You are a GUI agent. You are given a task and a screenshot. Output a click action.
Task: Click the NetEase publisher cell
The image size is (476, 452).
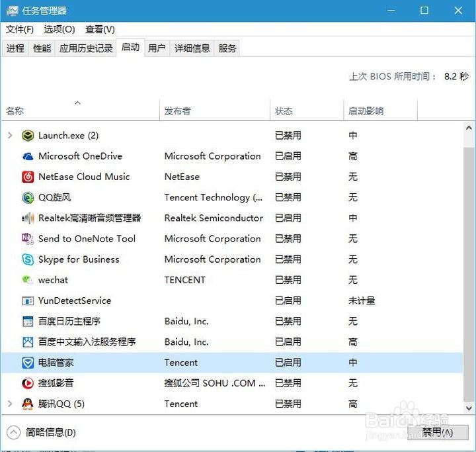(182, 177)
